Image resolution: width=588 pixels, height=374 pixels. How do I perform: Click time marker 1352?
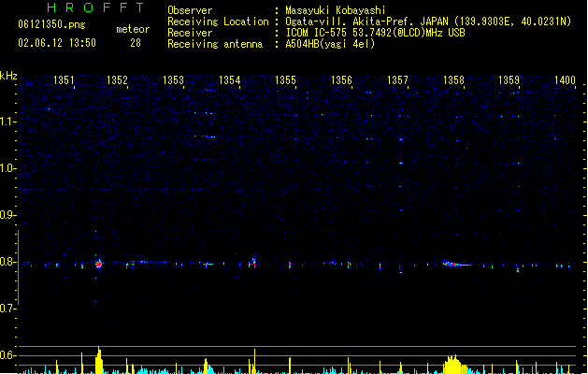click(118, 80)
